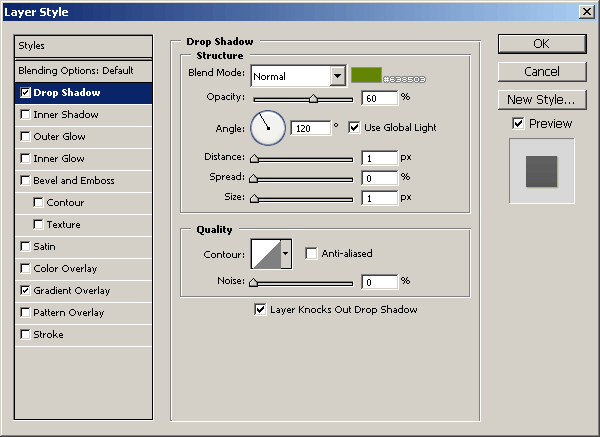This screenshot has height=437, width=600.
Task: Click the Noise slider handle
Action: click(253, 283)
